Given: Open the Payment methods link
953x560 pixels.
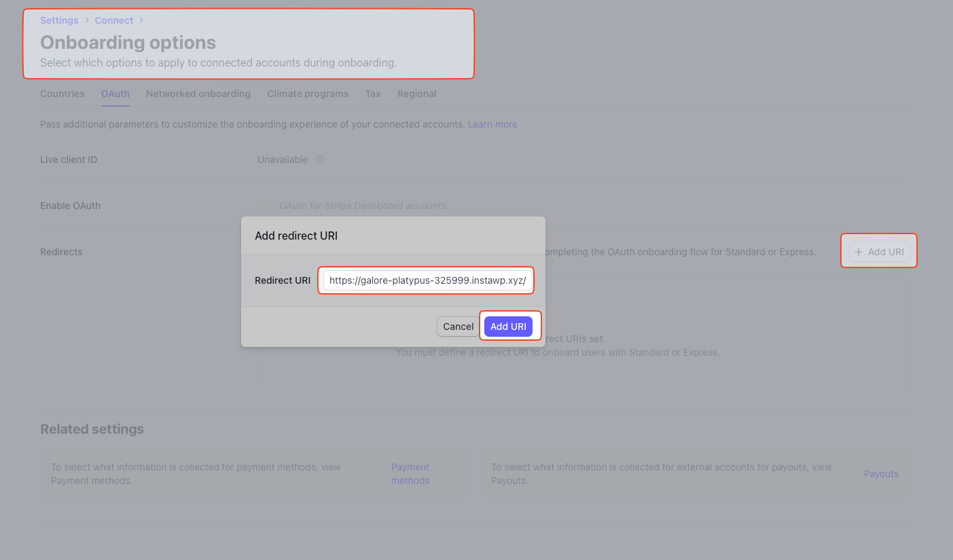Looking at the screenshot, I should [x=410, y=474].
